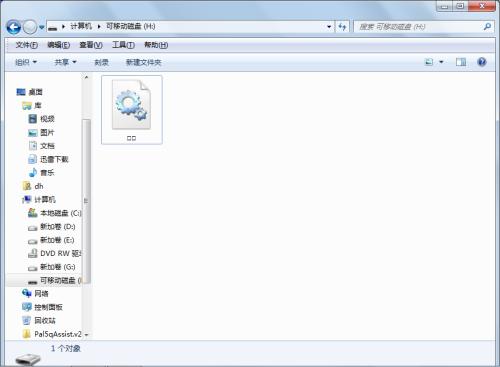Image resolution: width=500 pixels, height=367 pixels.
Task: Click 新建文件夹 to create a folder
Action: [143, 62]
